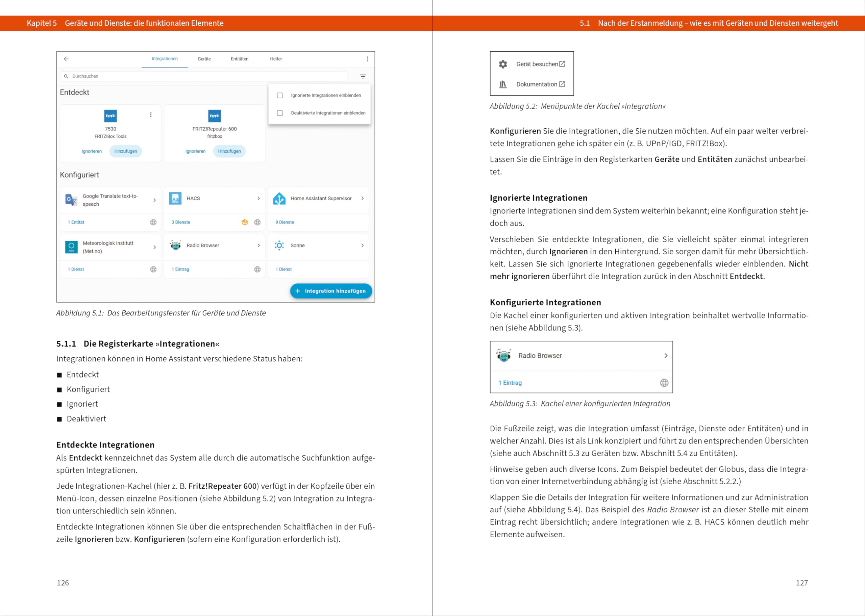Switch to the Helfer tab

[276, 59]
